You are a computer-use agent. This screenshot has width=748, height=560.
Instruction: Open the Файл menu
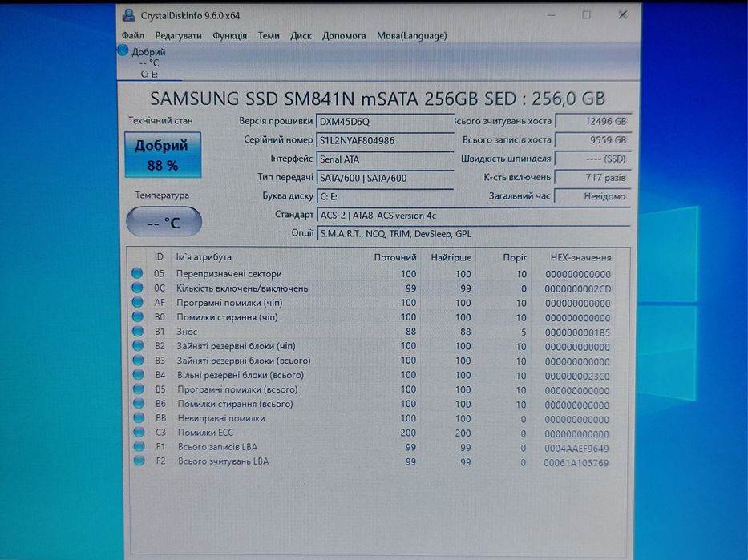point(132,36)
